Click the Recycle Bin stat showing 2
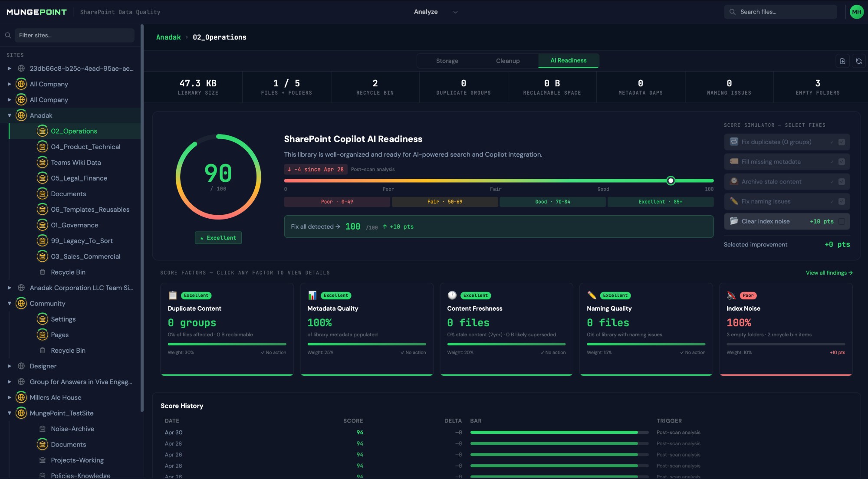868x479 pixels. 375,87
